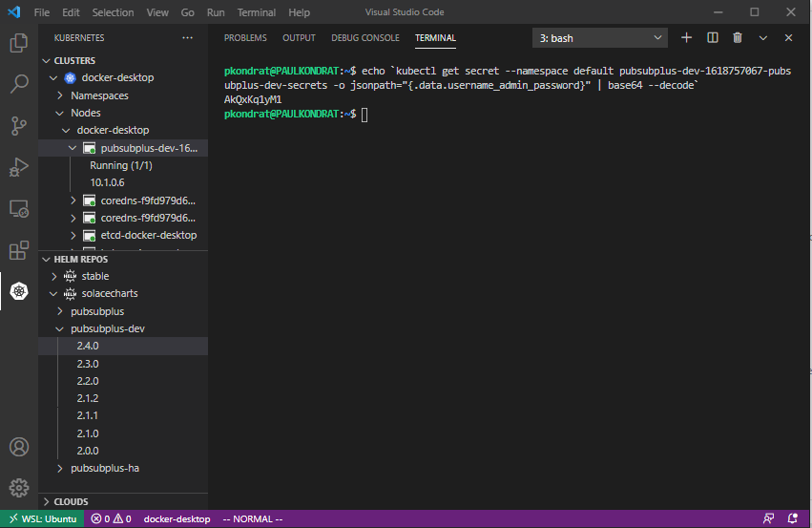Screen dimensions: 812x528
Task: Click the WSL: Ubuntu remote indicator
Action: pos(42,518)
